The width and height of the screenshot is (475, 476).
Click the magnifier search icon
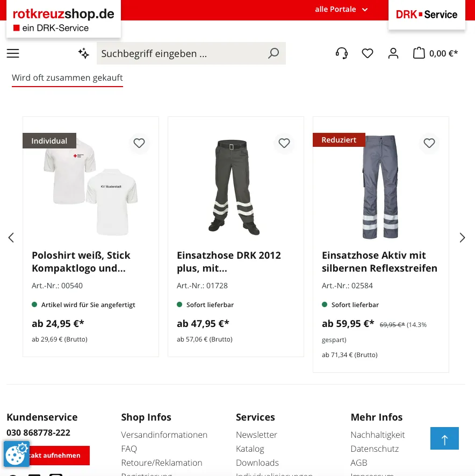click(274, 53)
